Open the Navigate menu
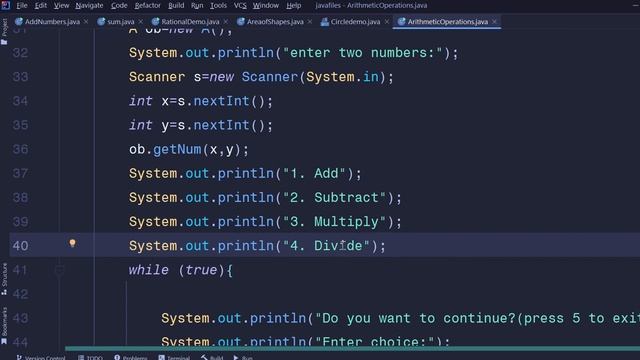This screenshot has width=640, height=360. 89,5
